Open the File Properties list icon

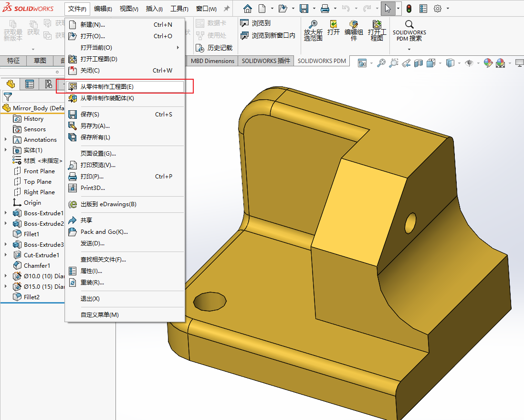click(x=423, y=9)
